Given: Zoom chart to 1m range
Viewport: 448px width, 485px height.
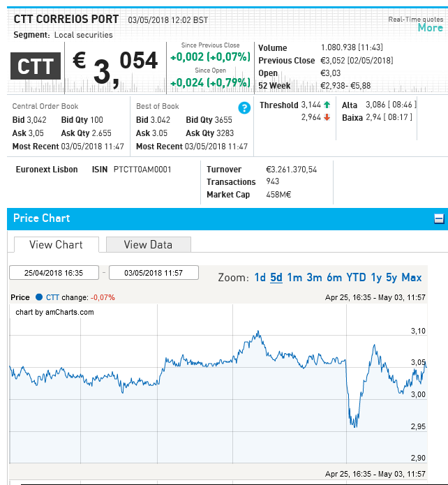Looking at the screenshot, I should (x=294, y=278).
